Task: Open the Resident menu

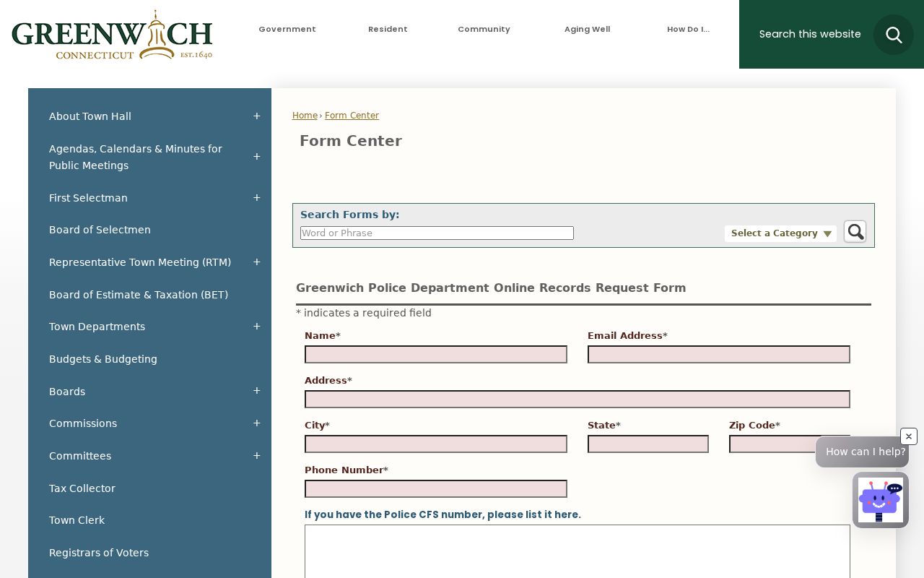Action: click(x=388, y=30)
